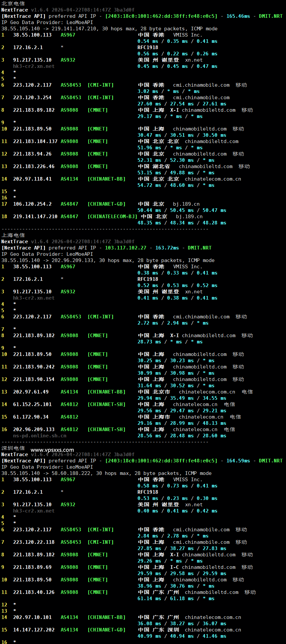Screen dimensions: 286x644
Task: Click hop IP 61.152.25.101
Action: tap(32, 404)
